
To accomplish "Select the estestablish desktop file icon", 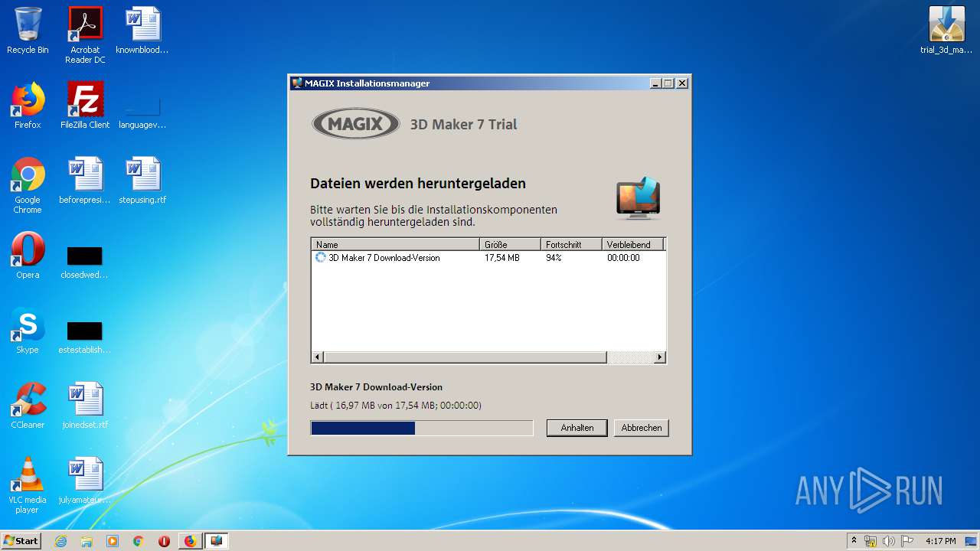I will (84, 337).
